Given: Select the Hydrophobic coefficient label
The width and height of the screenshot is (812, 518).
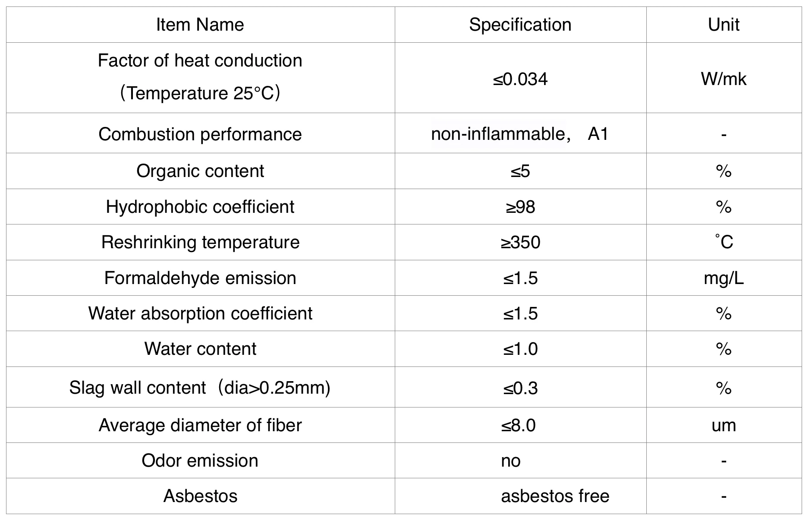Looking at the screenshot, I should tap(200, 207).
